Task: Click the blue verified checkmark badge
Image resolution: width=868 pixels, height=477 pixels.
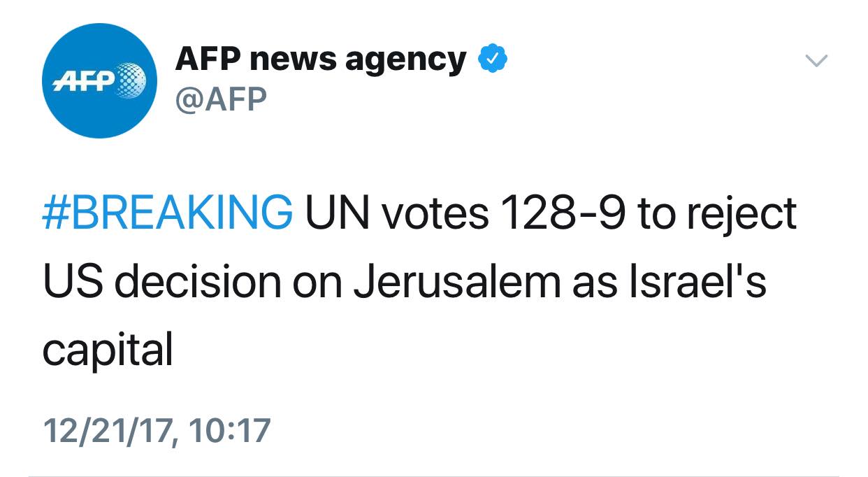Action: (x=493, y=60)
